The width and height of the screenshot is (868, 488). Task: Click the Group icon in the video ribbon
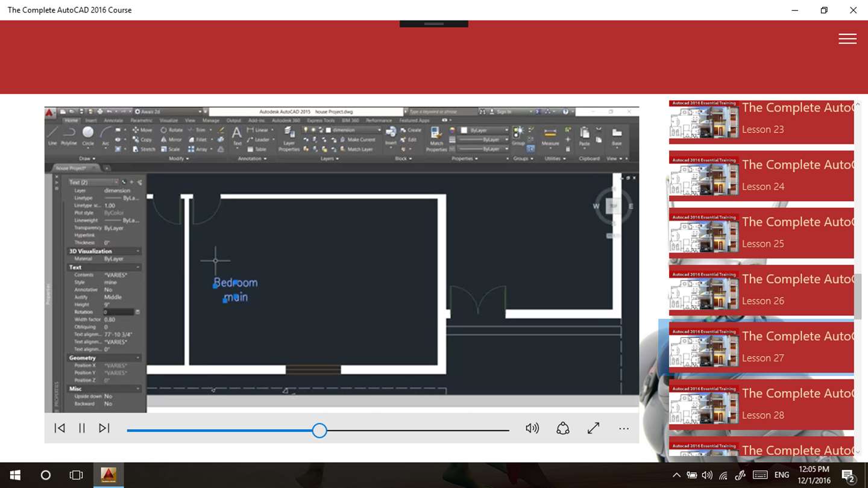click(x=518, y=136)
